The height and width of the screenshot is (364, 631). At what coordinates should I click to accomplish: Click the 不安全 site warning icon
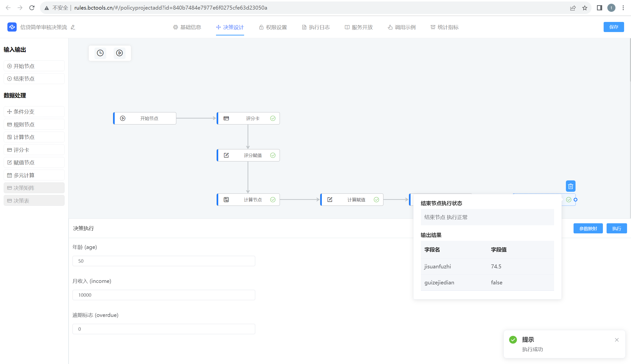(47, 8)
